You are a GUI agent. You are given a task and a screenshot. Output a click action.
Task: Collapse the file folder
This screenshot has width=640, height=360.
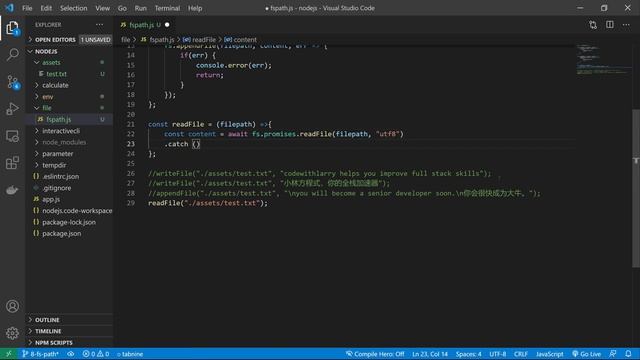(x=47, y=108)
